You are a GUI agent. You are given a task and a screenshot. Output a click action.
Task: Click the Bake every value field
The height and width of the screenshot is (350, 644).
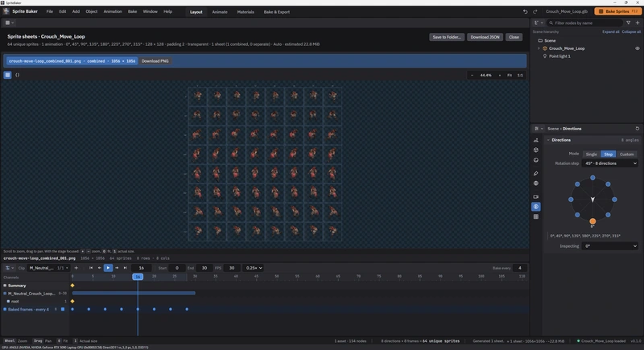tap(519, 268)
